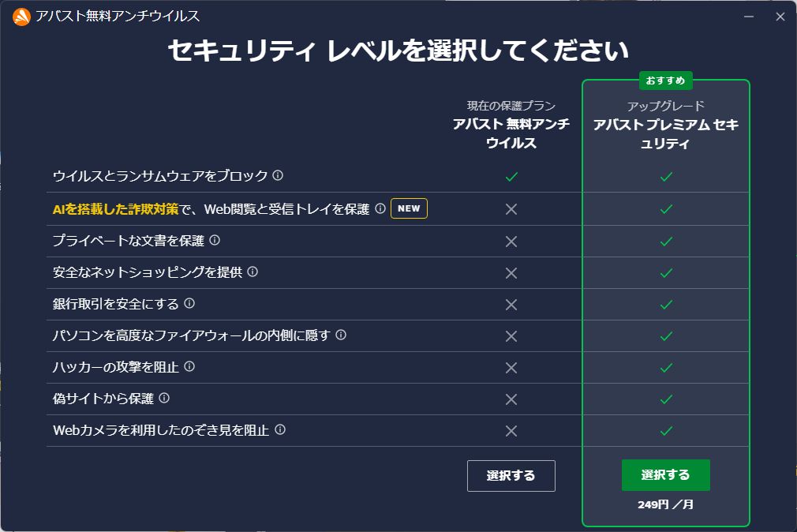Click the AIを搭載した詐欺対策 highlighted text
Viewport: 797px width, 532px height.
[109, 209]
